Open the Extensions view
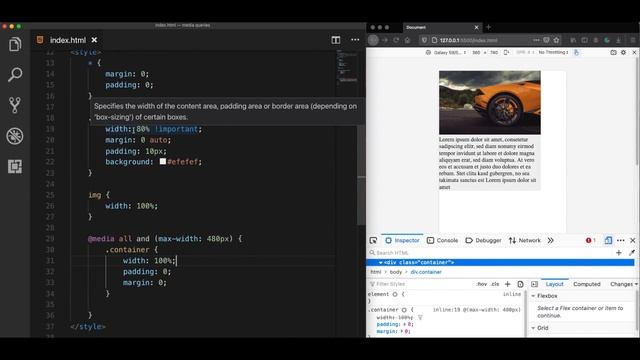This screenshot has height=360, width=640. pos(15,167)
